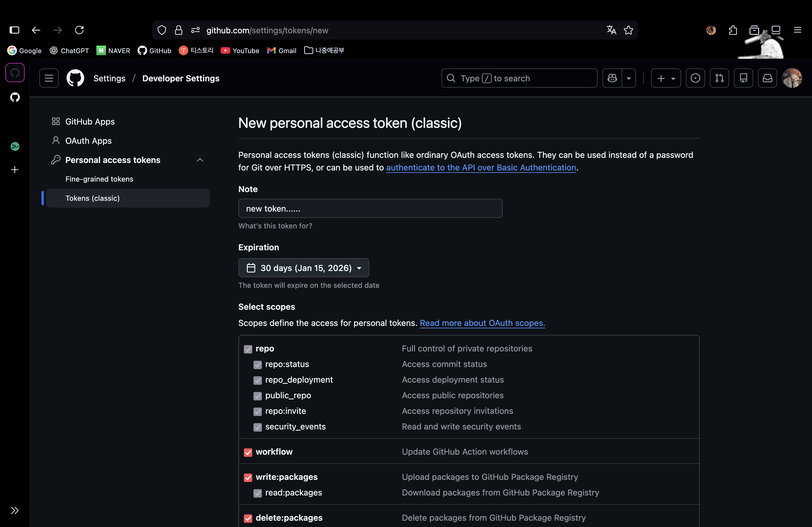The image size is (812, 527).
Task: Click the translate page icon in address bar
Action: (x=611, y=30)
